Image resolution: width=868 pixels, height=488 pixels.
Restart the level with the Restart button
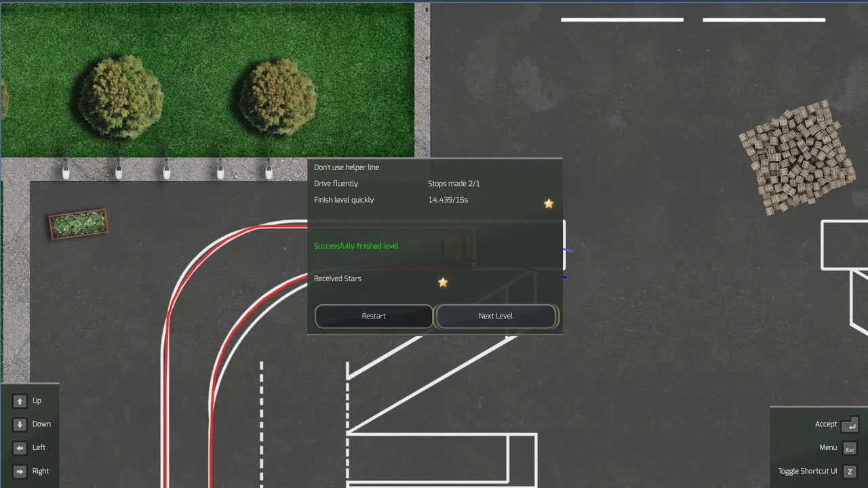[374, 316]
